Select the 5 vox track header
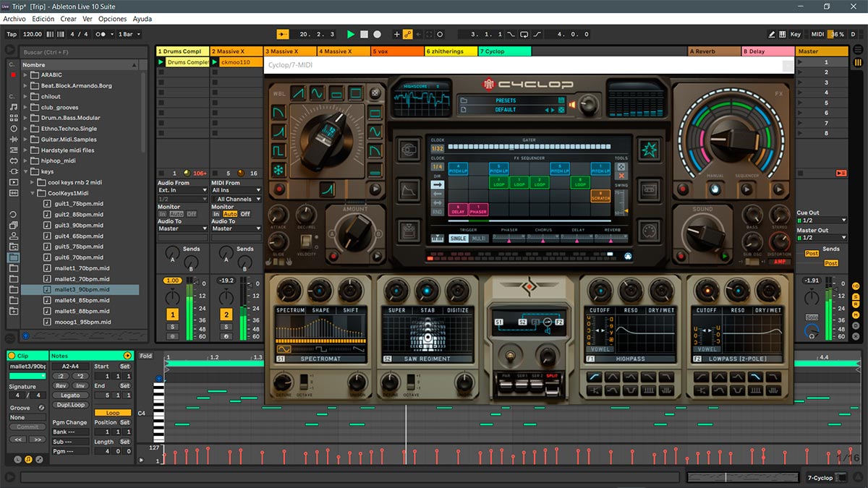868x488 pixels. [397, 51]
